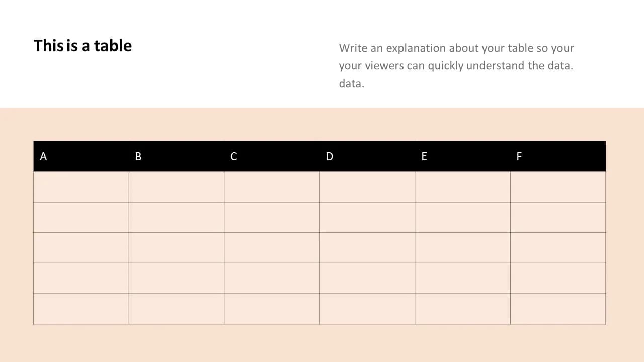Select header cell E
The width and height of the screenshot is (644, 362).
click(x=462, y=156)
